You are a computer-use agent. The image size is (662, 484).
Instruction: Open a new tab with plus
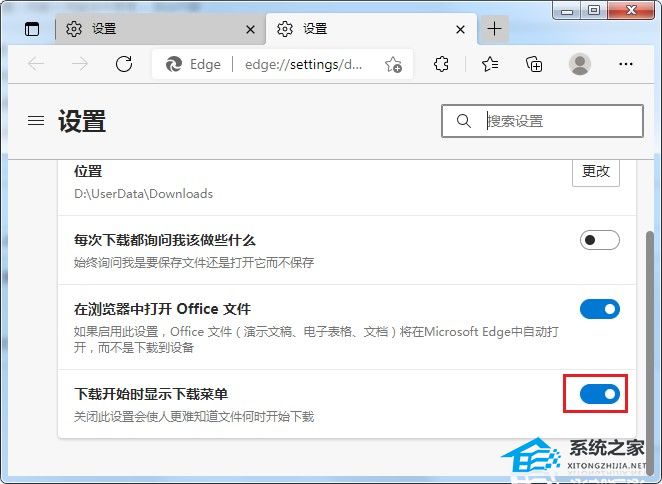(x=494, y=29)
